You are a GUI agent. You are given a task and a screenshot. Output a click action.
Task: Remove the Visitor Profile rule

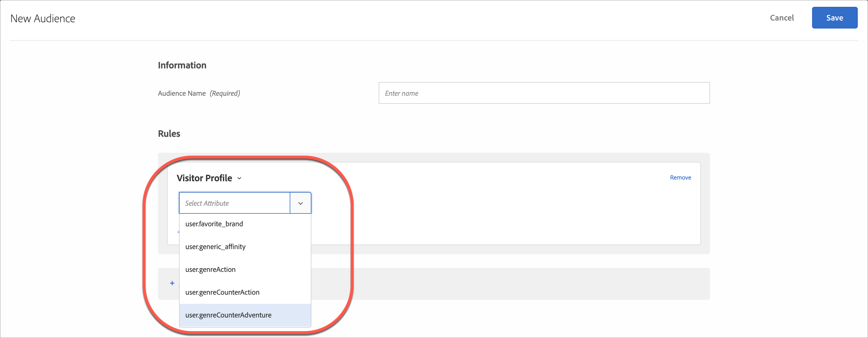coord(680,178)
